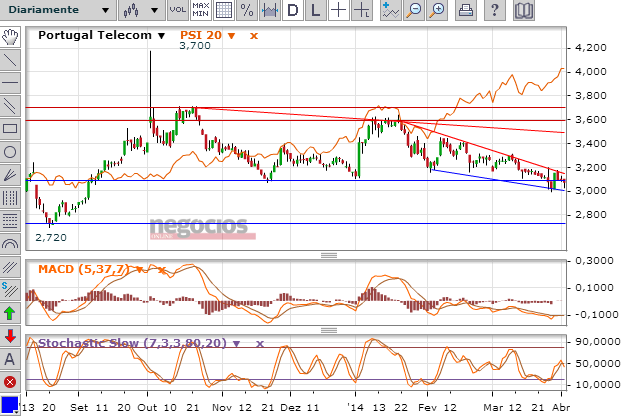625x417 pixels.
Task: Print the chart
Action: point(466,10)
